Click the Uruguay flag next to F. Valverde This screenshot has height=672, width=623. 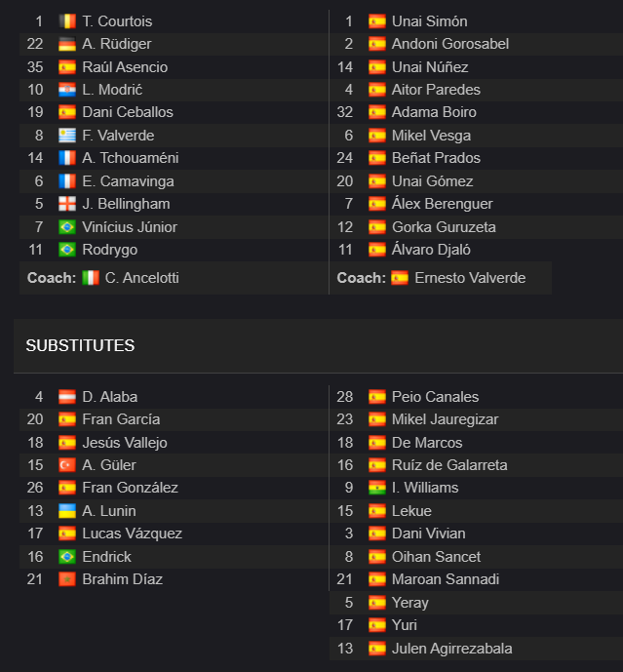coord(67,136)
